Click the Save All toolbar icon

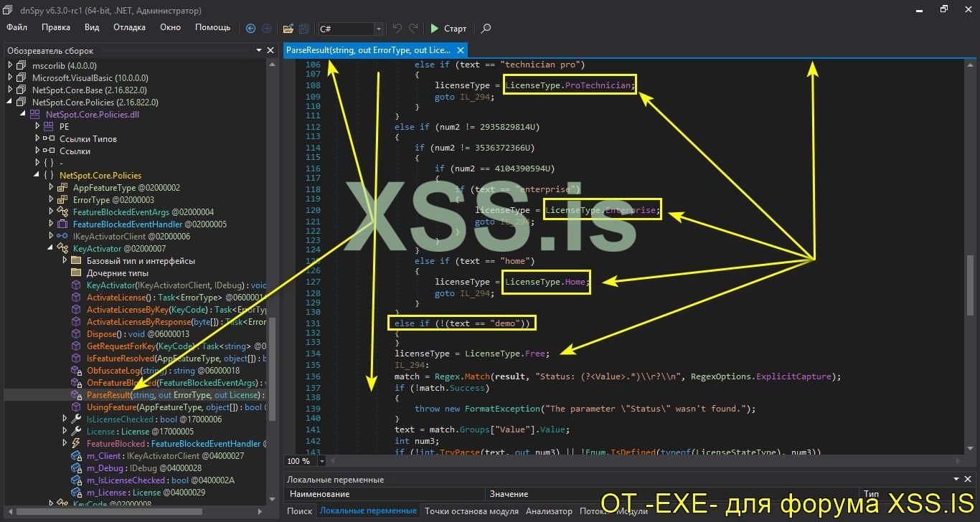pos(304,29)
